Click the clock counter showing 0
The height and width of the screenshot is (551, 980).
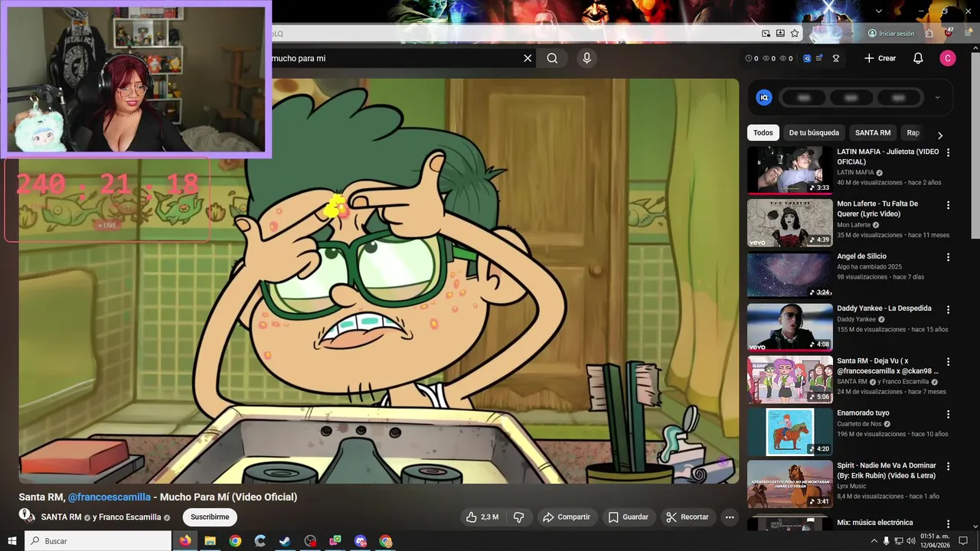click(x=751, y=58)
